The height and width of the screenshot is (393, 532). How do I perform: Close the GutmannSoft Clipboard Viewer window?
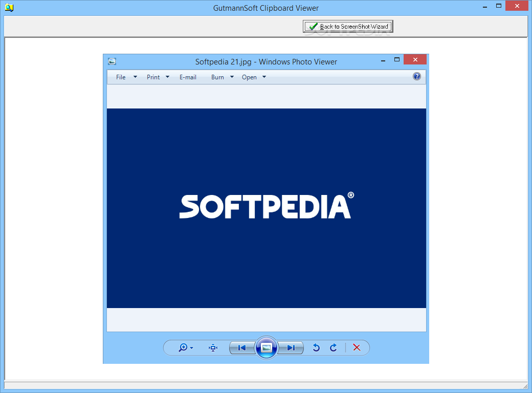pyautogui.click(x=517, y=6)
